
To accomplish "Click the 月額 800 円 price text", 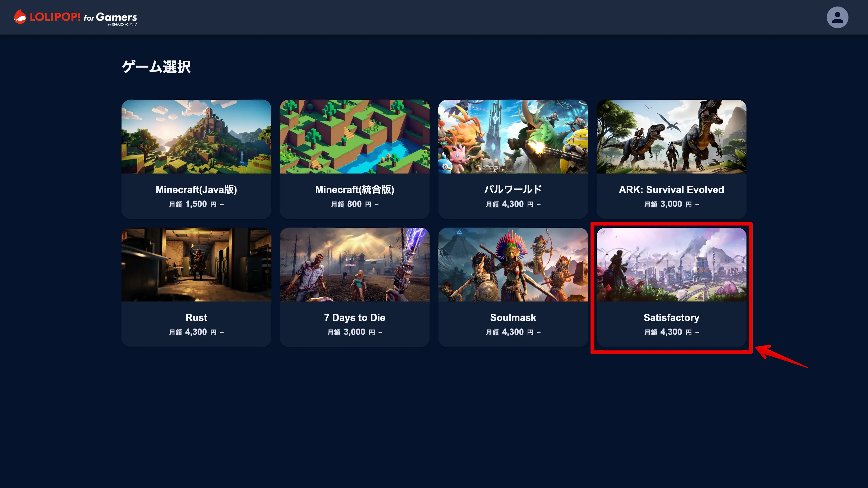I will (x=355, y=204).
